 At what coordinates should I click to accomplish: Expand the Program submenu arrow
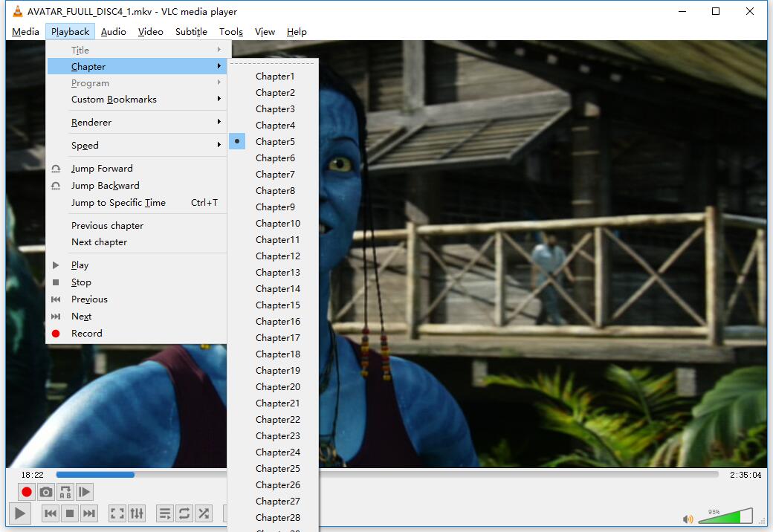point(219,82)
